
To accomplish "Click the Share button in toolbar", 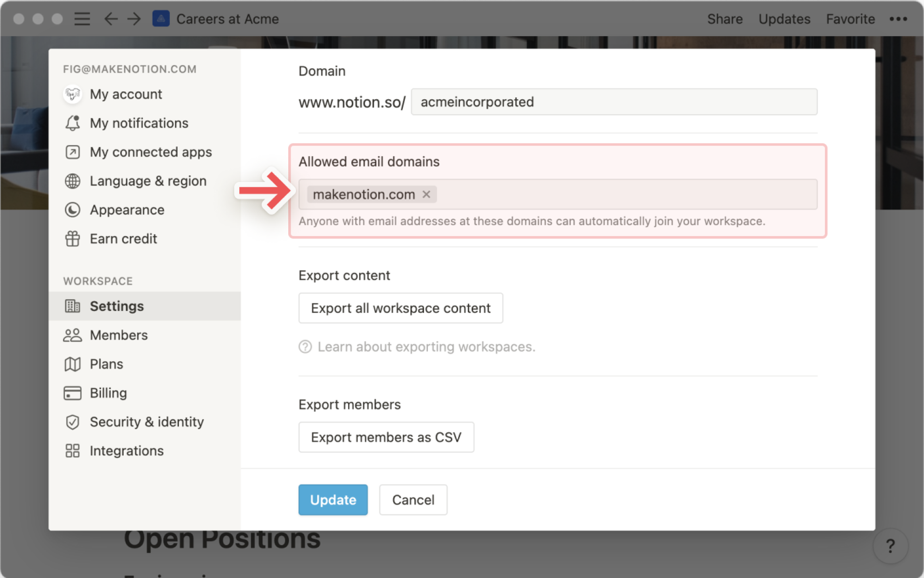I will coord(723,18).
